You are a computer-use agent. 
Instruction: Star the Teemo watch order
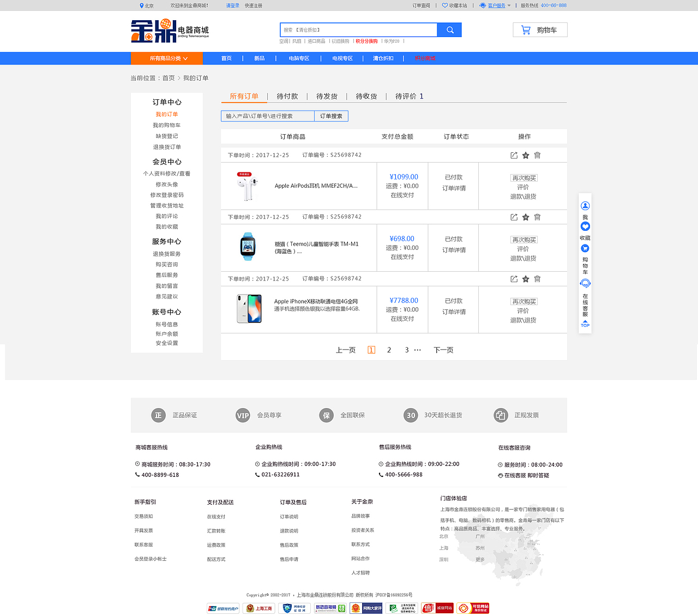pyautogui.click(x=526, y=217)
